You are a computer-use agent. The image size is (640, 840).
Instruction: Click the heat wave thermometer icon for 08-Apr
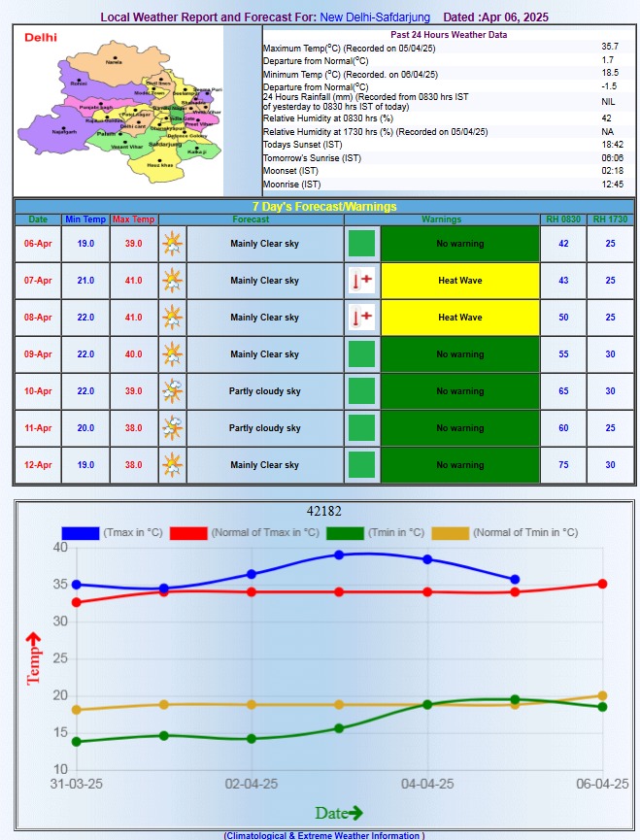[361, 318]
